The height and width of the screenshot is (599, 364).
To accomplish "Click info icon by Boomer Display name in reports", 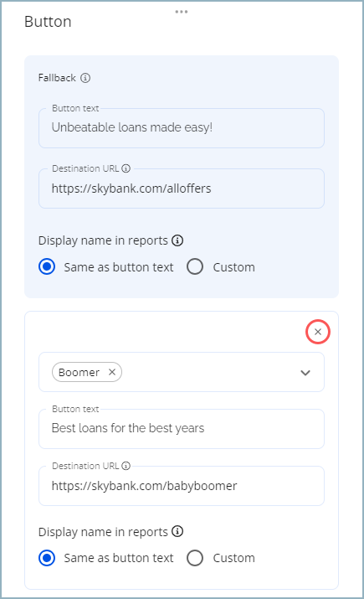I will 177,531.
